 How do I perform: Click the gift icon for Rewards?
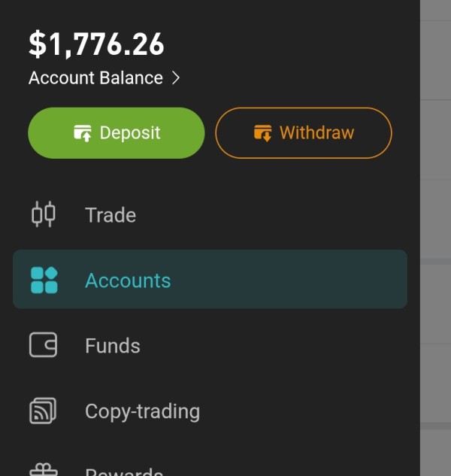coord(43,470)
